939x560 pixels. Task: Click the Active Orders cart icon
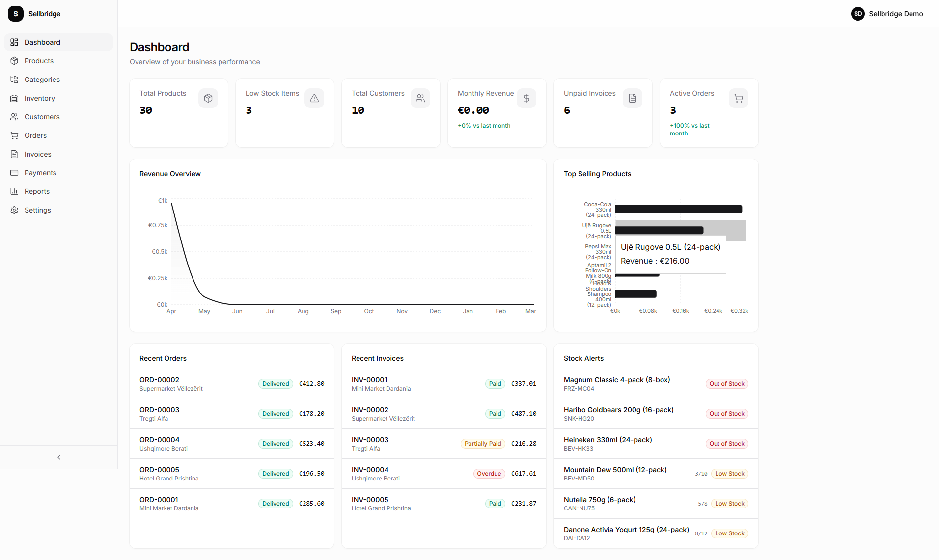point(738,98)
